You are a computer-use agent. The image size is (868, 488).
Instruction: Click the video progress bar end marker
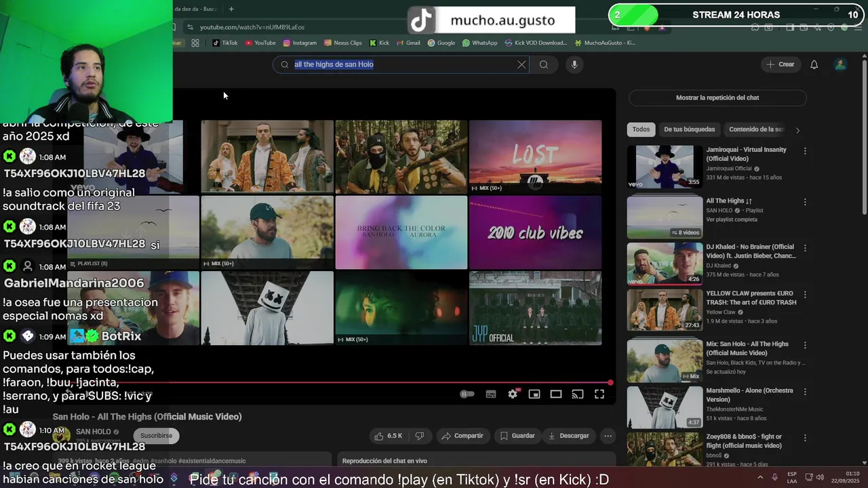pyautogui.click(x=610, y=383)
